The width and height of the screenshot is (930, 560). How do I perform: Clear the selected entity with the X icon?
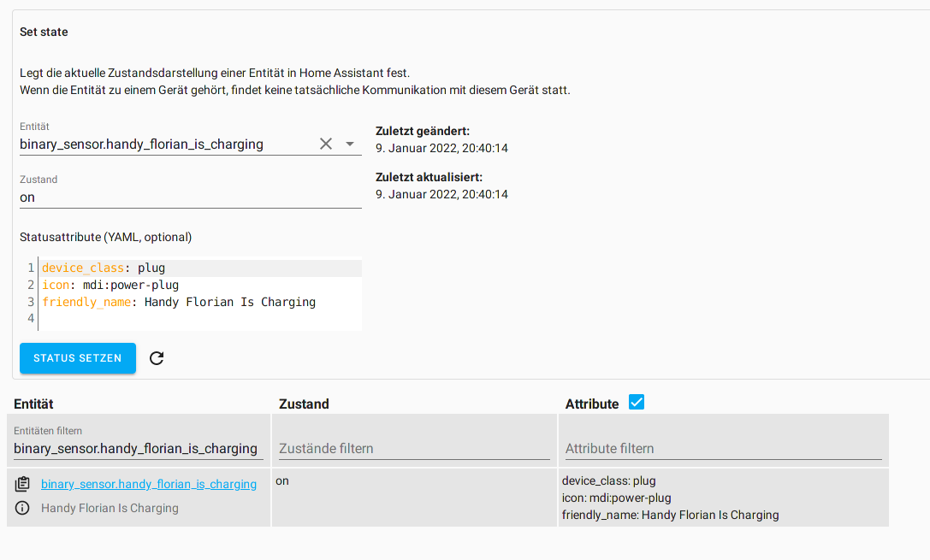pos(326,144)
